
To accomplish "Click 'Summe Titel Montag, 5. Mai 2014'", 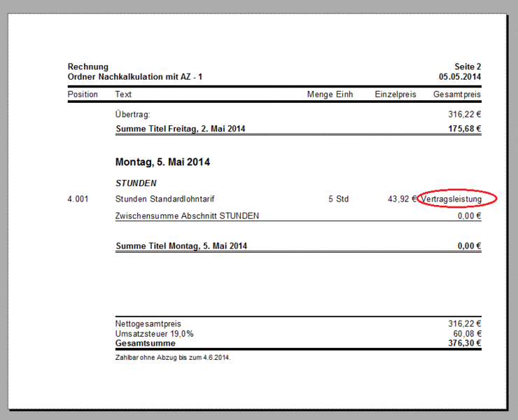I will coord(181,246).
